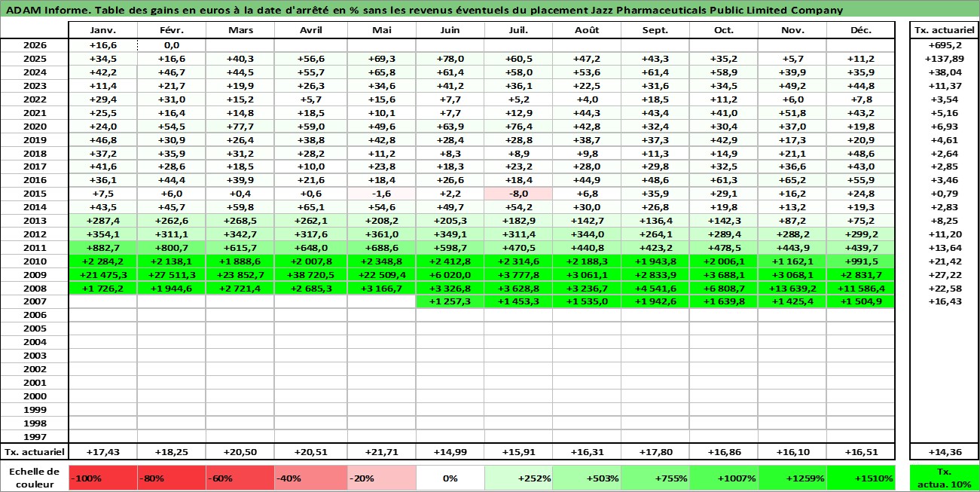The height and width of the screenshot is (492, 980).
Task: Click the green 'Tx. actua. 10%' cell
Action: tap(945, 478)
